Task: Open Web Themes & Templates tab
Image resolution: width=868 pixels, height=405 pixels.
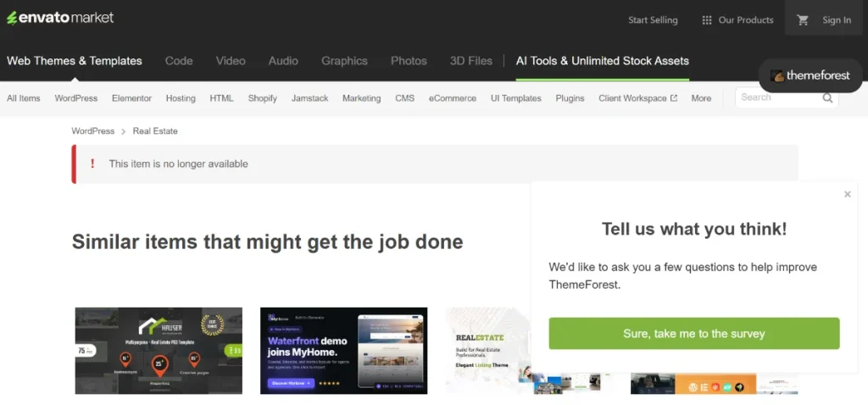Action: [75, 61]
